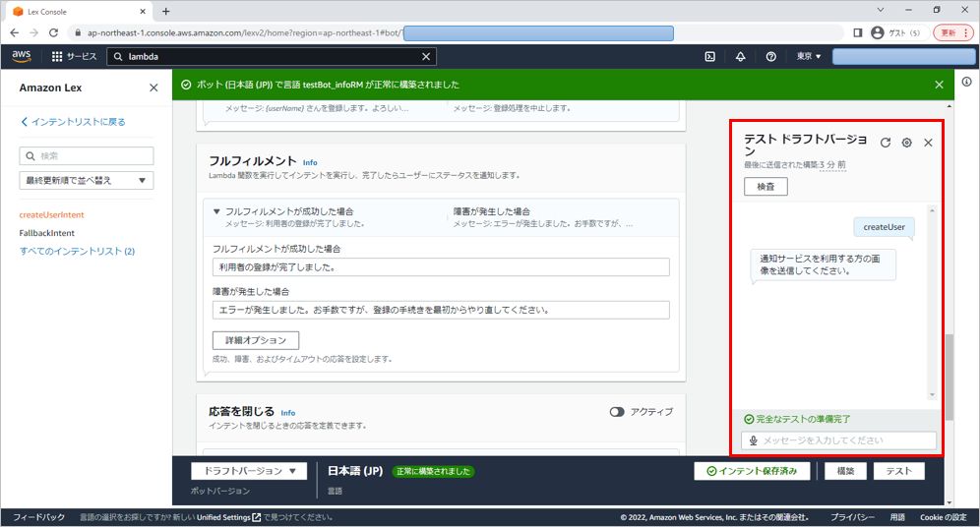The image size is (980, 527).
Task: Close the test draft version panel
Action: coord(928,143)
